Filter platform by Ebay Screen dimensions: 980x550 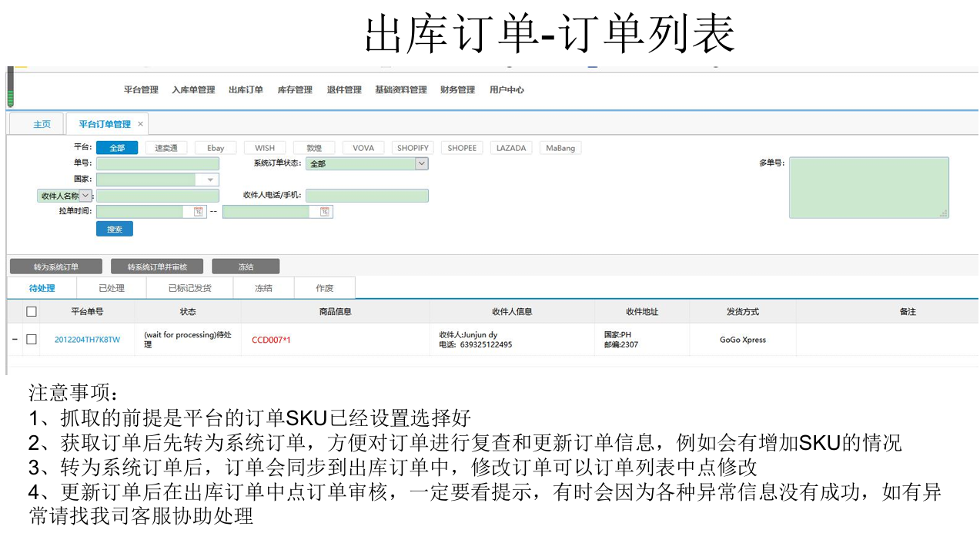tap(216, 148)
